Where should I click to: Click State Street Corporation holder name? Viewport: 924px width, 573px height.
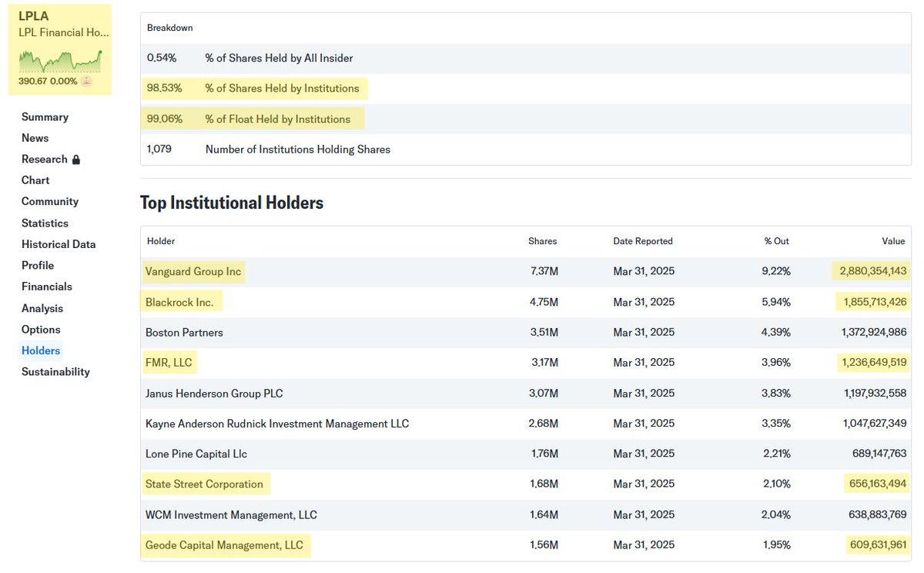tap(204, 484)
